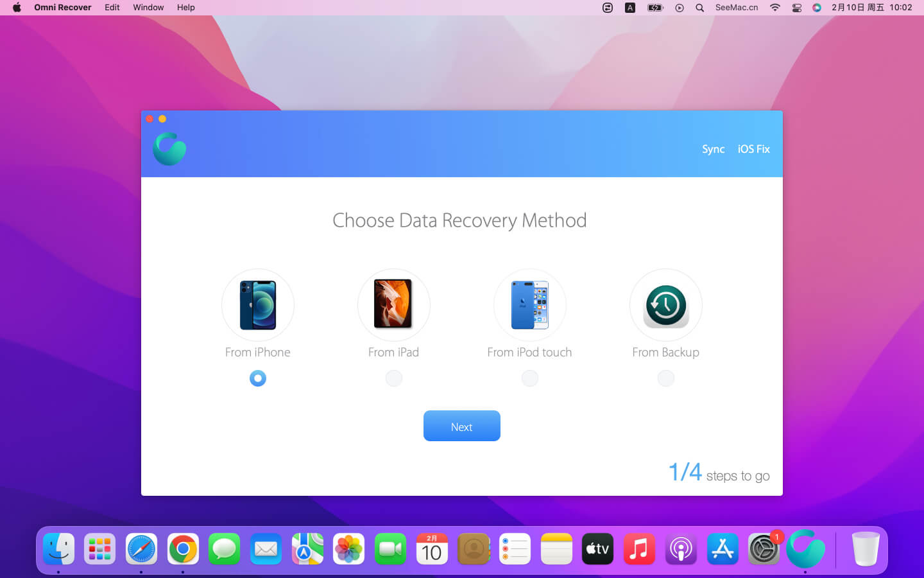Image resolution: width=924 pixels, height=578 pixels.
Task: Launch Safari from the Dock
Action: 141,549
